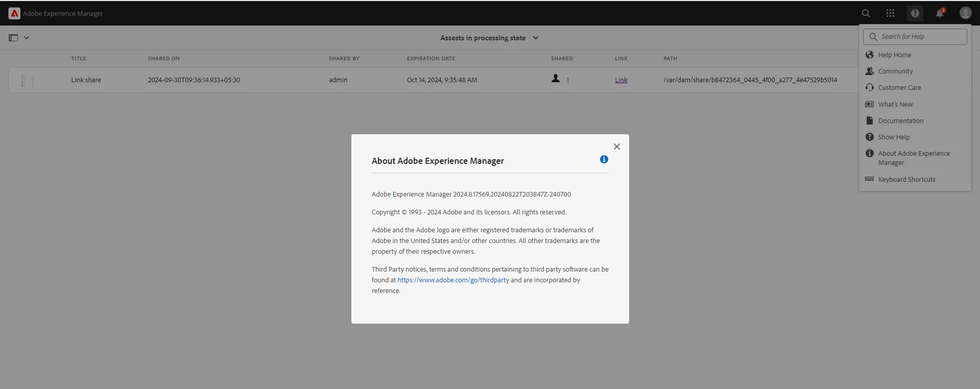Image resolution: width=980 pixels, height=389 pixels.
Task: Click the shared count number 1
Action: (x=567, y=80)
